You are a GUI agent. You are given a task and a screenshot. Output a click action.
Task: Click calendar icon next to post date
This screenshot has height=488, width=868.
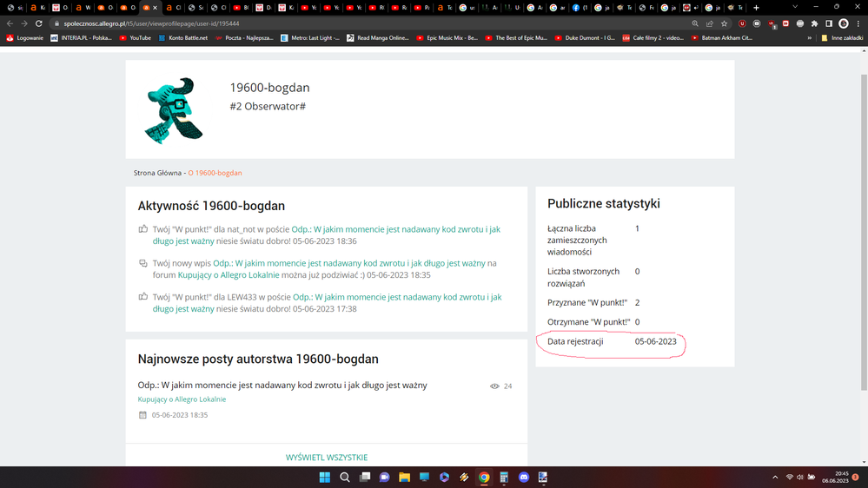[142, 415]
